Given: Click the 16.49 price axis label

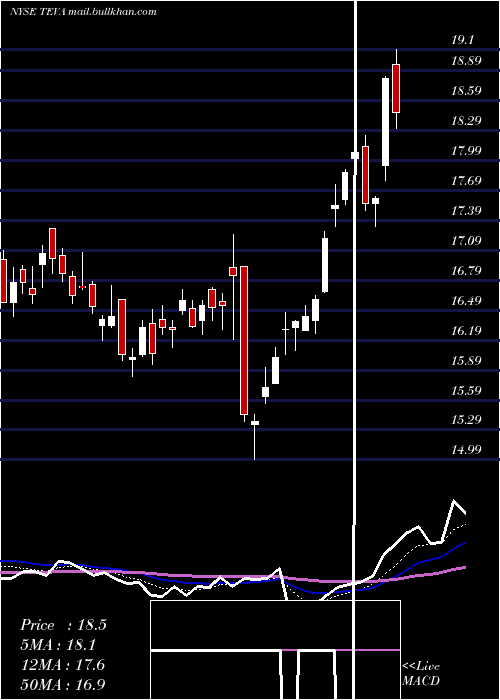Looking at the screenshot, I should pyautogui.click(x=466, y=300).
